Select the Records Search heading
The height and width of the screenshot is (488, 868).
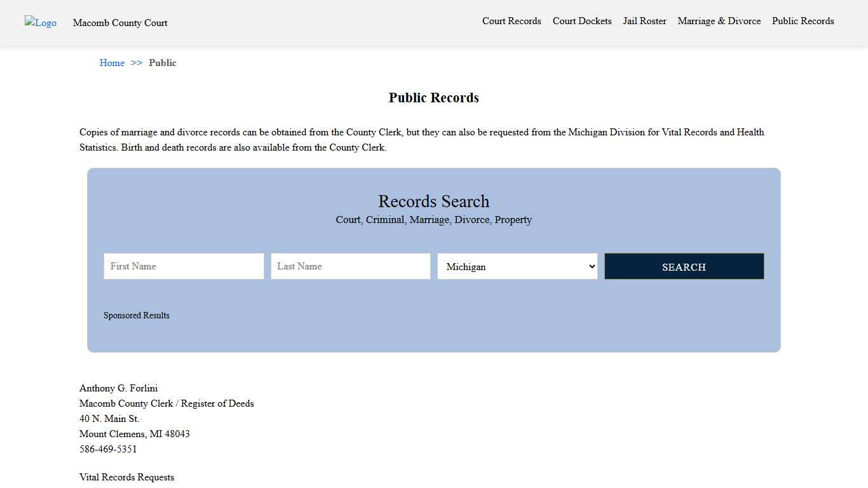pyautogui.click(x=434, y=201)
